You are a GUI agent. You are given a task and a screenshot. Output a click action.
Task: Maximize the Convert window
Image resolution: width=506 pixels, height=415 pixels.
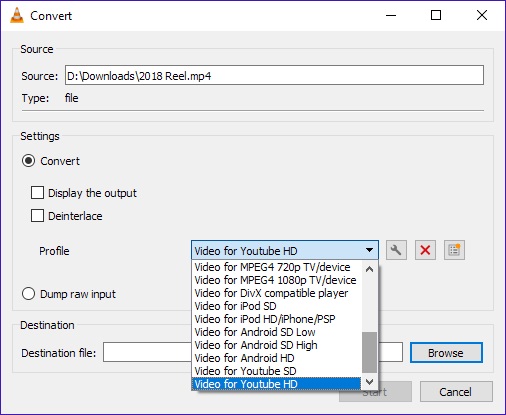tap(436, 15)
